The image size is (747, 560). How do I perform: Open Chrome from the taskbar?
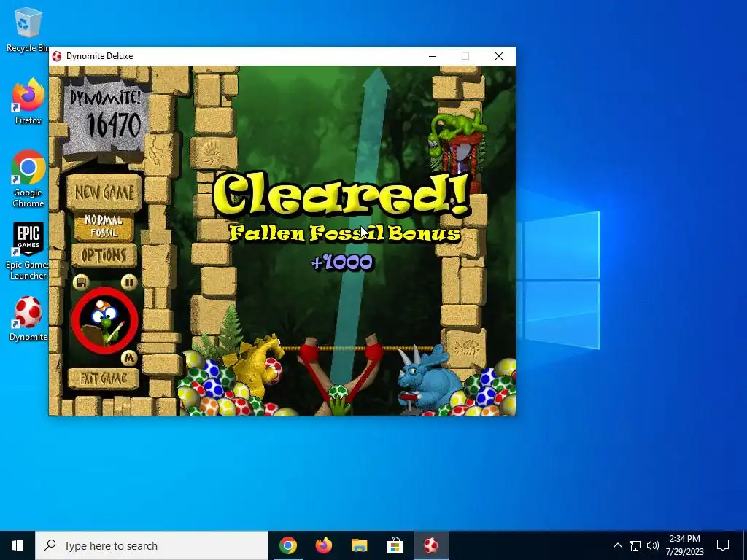[x=287, y=545]
